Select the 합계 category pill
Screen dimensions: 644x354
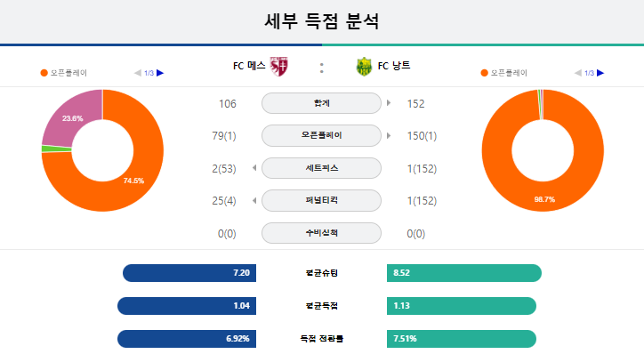[x=322, y=103]
